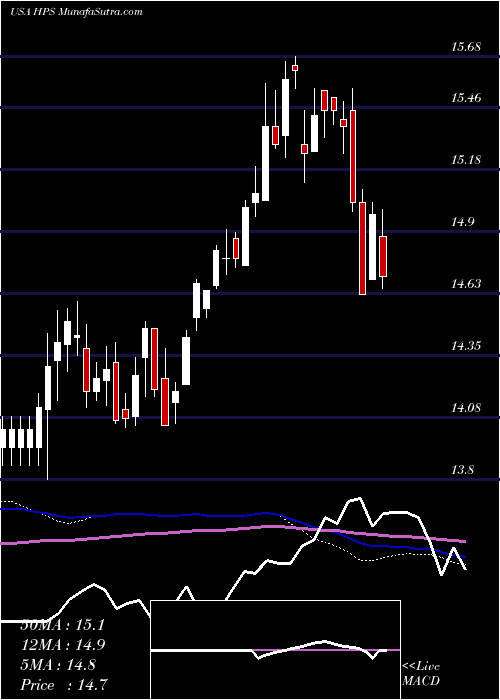Screen dimensions: 500x700
Task: Click the USA HPS MunafaSutra.com title
Action: coord(76,12)
